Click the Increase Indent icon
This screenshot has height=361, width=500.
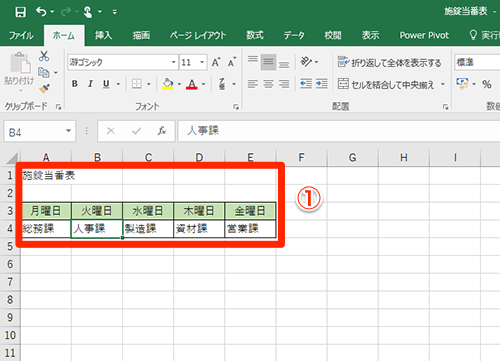click(322, 84)
